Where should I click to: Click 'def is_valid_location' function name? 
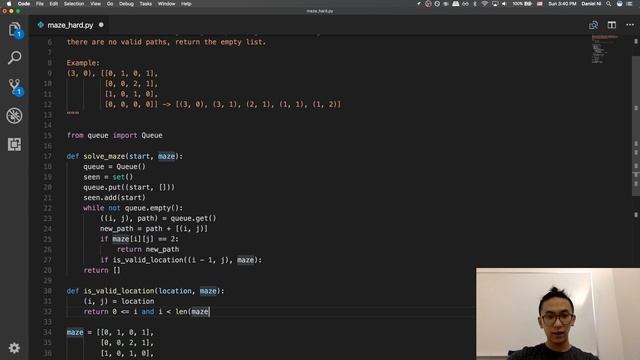(x=119, y=291)
